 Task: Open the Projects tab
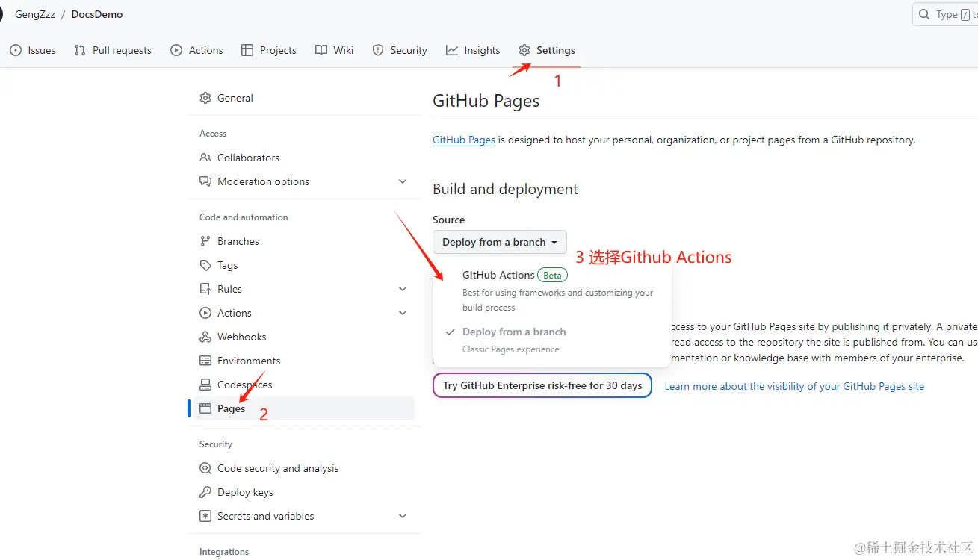[x=269, y=50]
